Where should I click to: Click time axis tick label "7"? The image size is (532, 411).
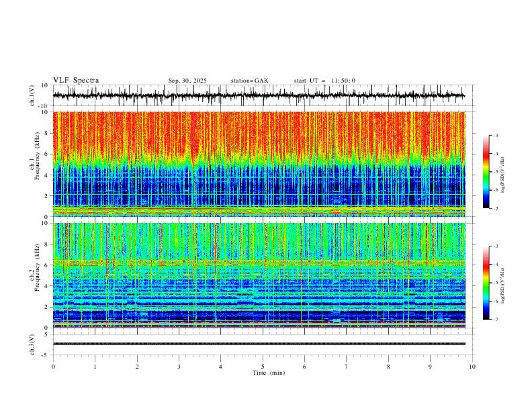pos(347,367)
